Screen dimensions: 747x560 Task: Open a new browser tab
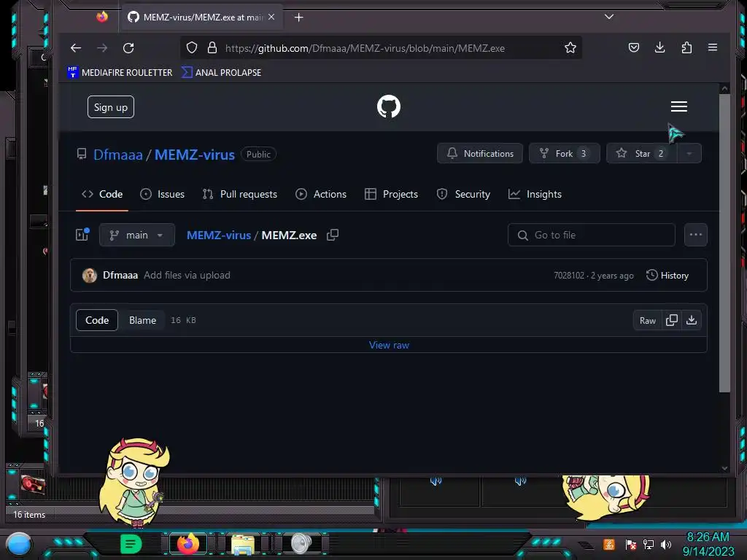(298, 17)
